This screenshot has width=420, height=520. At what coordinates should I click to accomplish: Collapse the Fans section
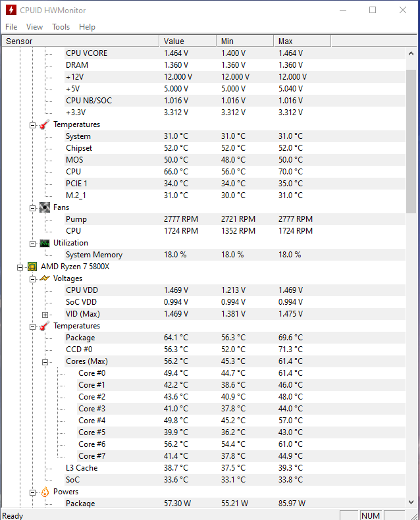tap(32, 208)
